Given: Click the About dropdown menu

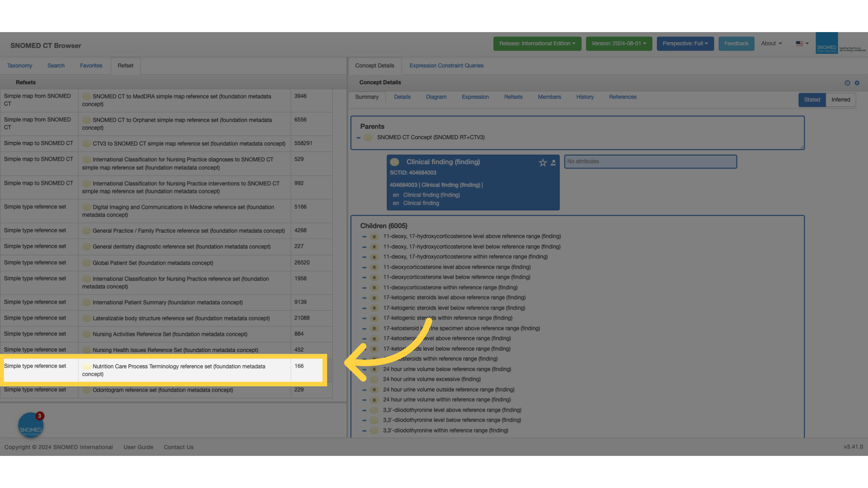Looking at the screenshot, I should tap(772, 43).
